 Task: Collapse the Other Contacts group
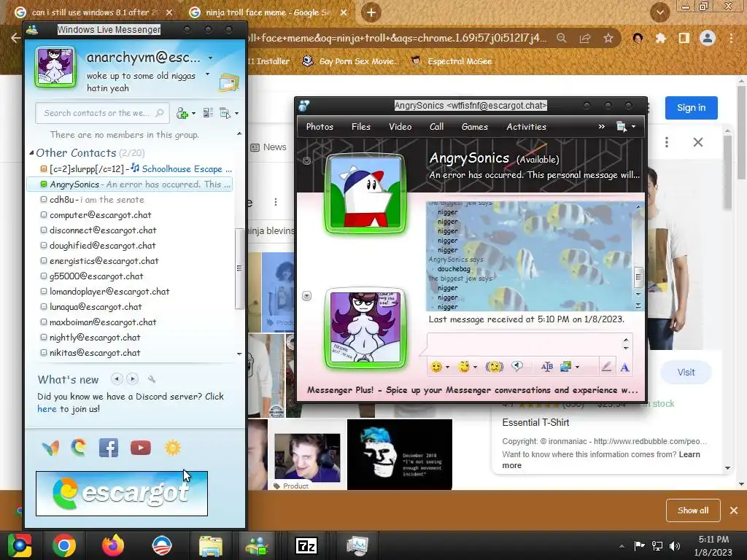point(31,153)
